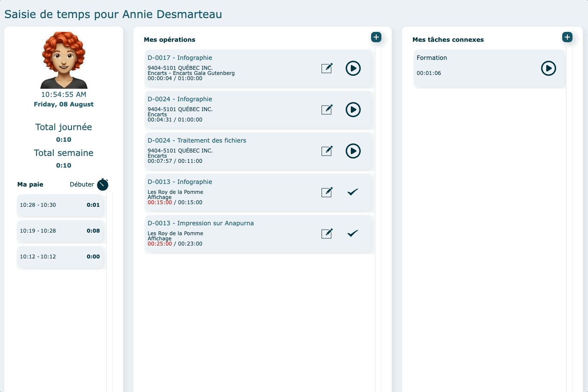Screen dimensions: 588x392
Task: Edit D-0013 Impression sur Anapurna entry
Action: coord(327,233)
